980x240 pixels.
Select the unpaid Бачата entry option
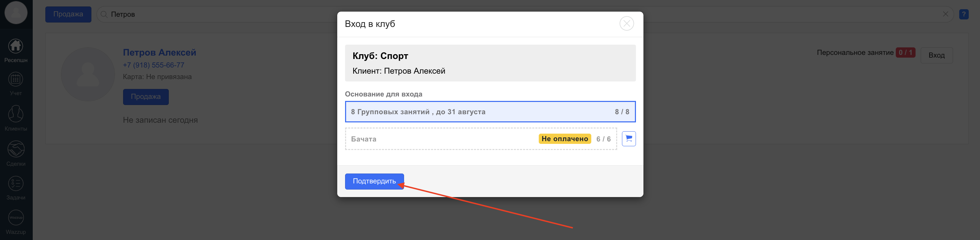point(481,139)
